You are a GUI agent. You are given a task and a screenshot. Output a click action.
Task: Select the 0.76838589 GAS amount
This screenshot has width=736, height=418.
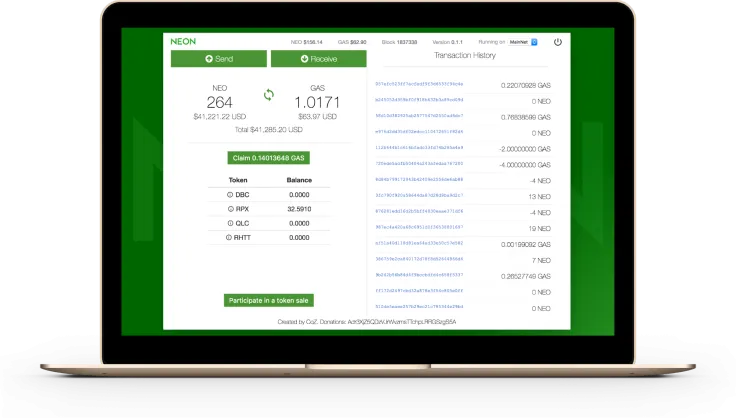point(526,117)
